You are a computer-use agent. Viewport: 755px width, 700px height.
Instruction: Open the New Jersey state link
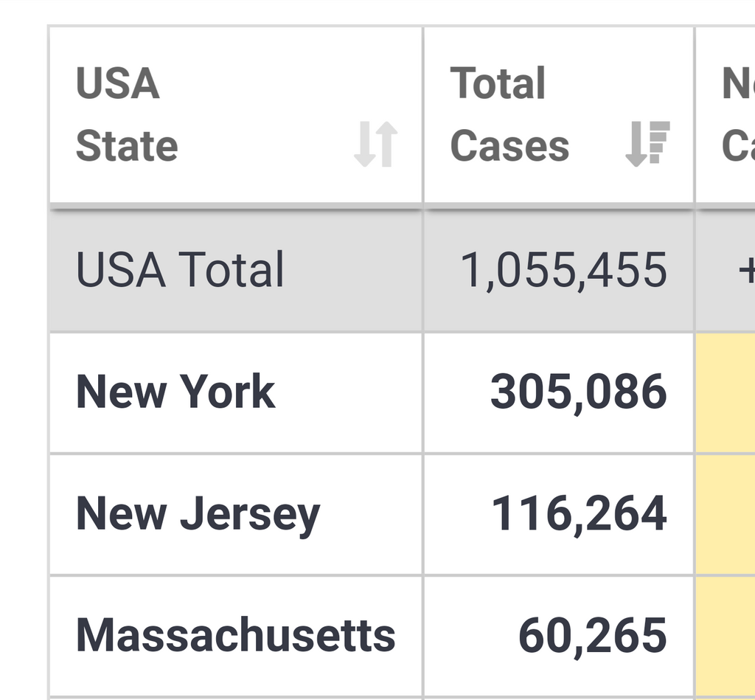[x=198, y=514]
